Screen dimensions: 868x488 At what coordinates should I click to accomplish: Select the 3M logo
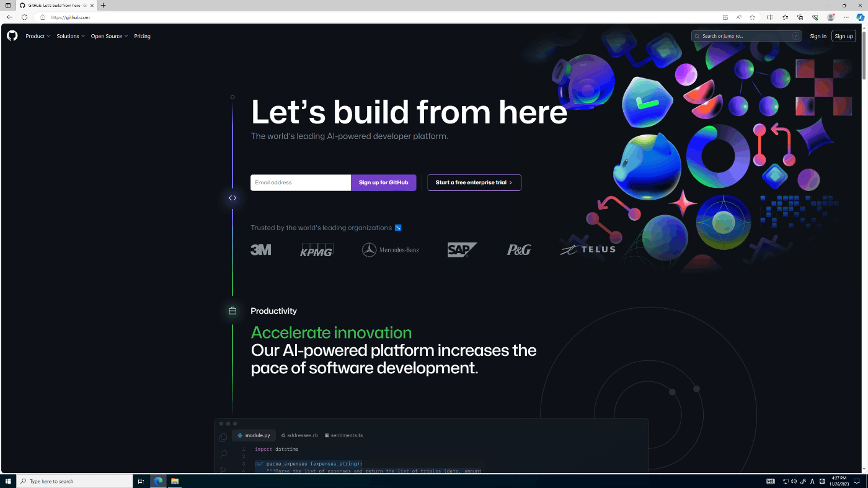click(x=260, y=250)
